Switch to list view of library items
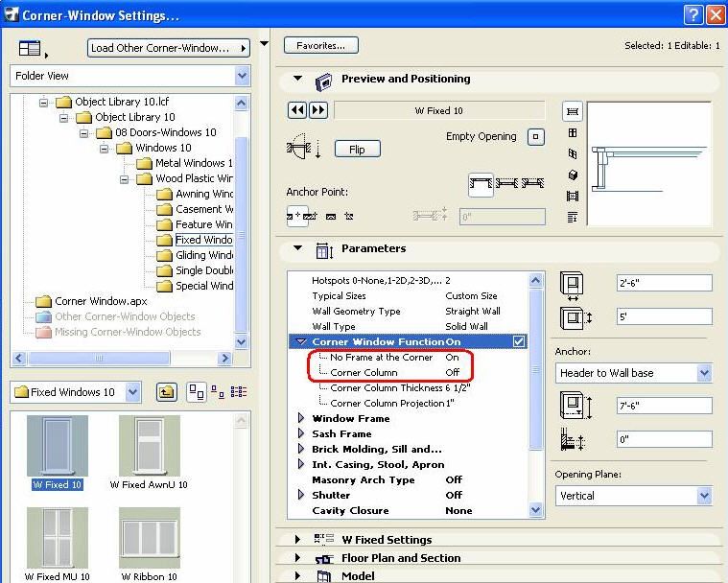This screenshot has height=583, width=728. click(x=239, y=393)
